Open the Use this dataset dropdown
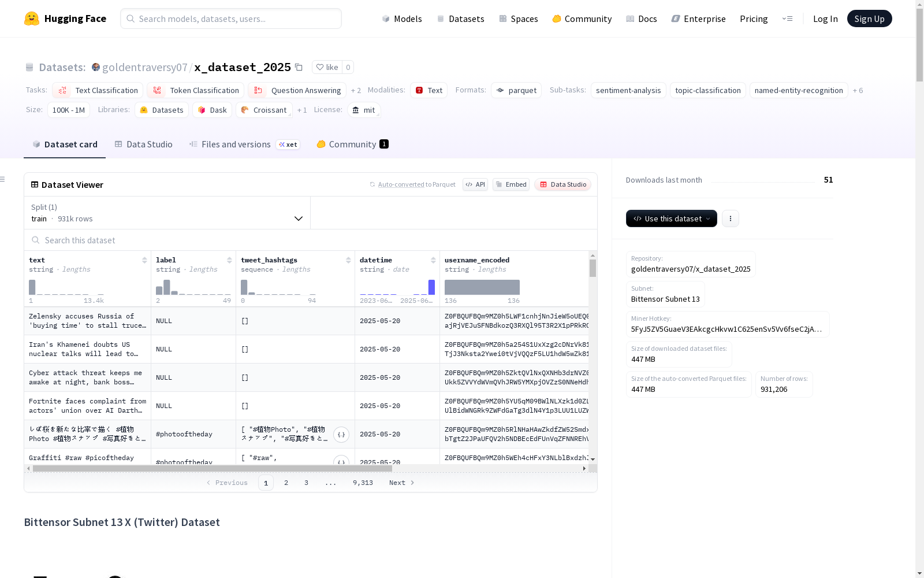This screenshot has width=924, height=578. 672,218
